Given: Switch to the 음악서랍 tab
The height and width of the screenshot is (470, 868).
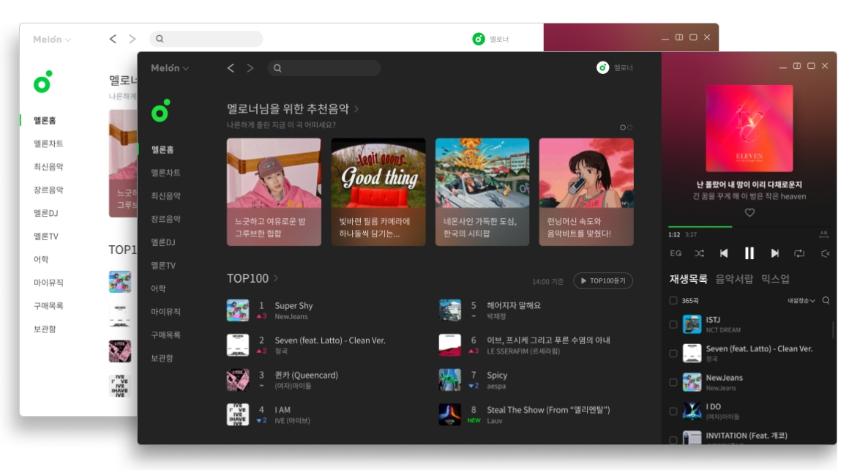Looking at the screenshot, I should tap(734, 279).
